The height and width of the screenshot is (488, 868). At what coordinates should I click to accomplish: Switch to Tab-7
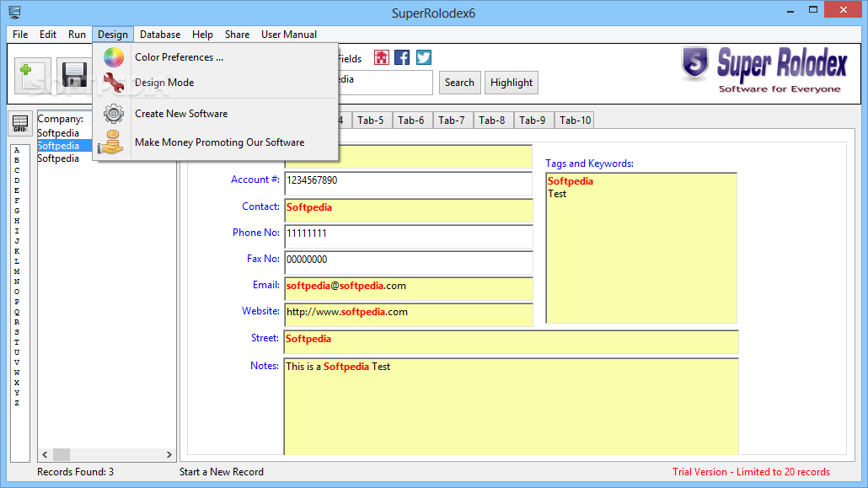[x=452, y=121]
